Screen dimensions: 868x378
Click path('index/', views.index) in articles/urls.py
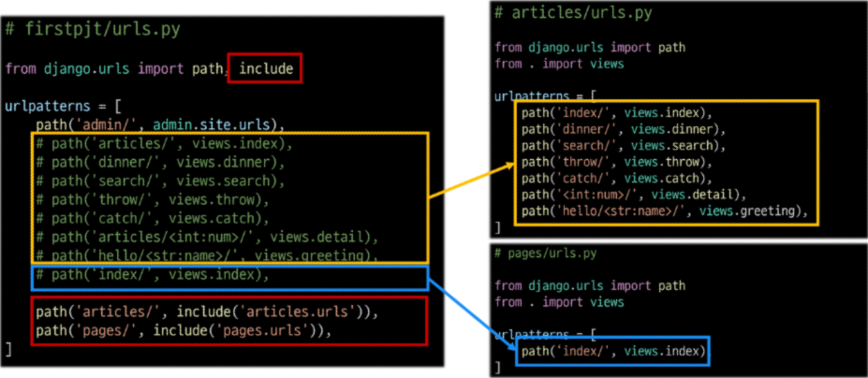(616, 113)
